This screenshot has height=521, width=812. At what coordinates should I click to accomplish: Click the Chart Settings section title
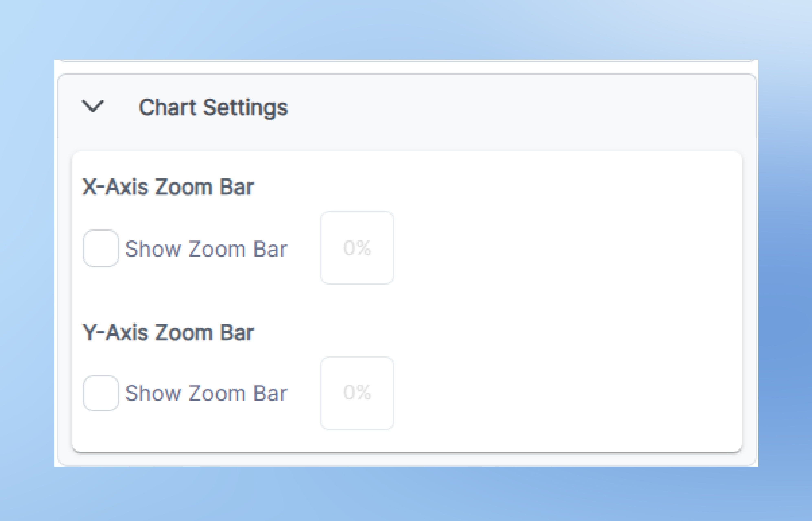pyautogui.click(x=213, y=107)
